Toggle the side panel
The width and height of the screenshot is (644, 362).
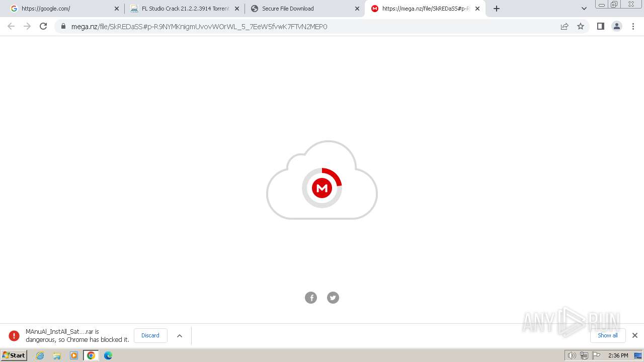[x=601, y=26]
